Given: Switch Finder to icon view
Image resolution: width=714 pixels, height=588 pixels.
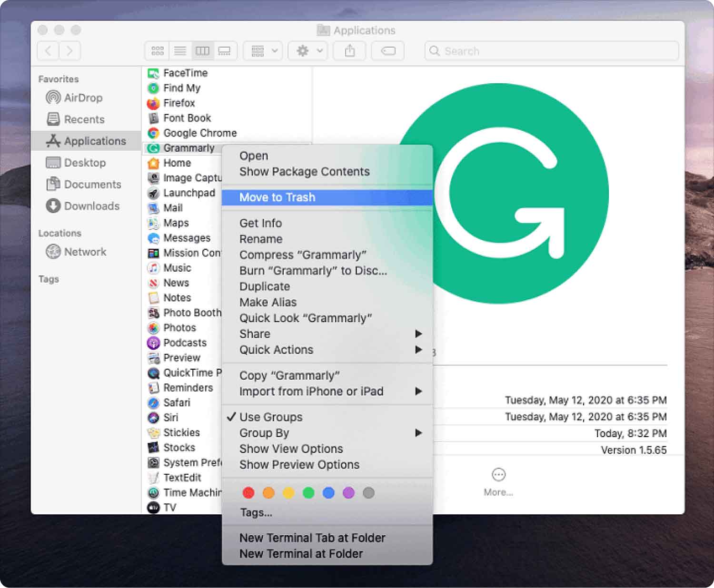Looking at the screenshot, I should pyautogui.click(x=158, y=51).
